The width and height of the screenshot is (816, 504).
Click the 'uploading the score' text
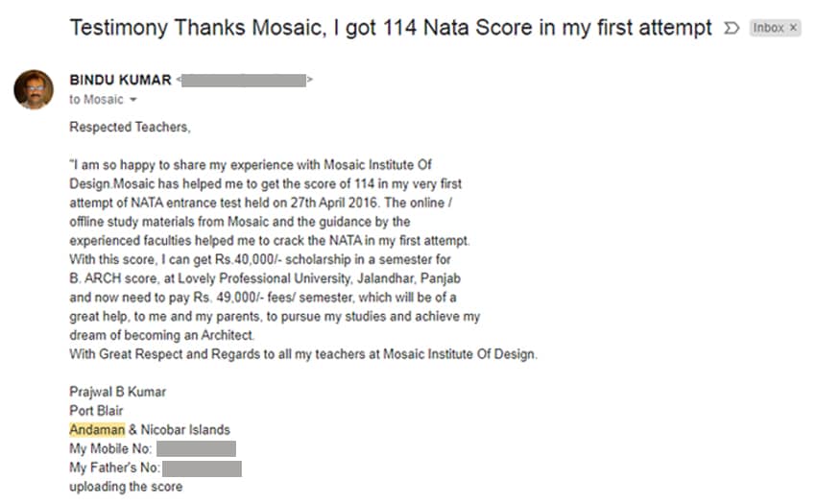(126, 487)
